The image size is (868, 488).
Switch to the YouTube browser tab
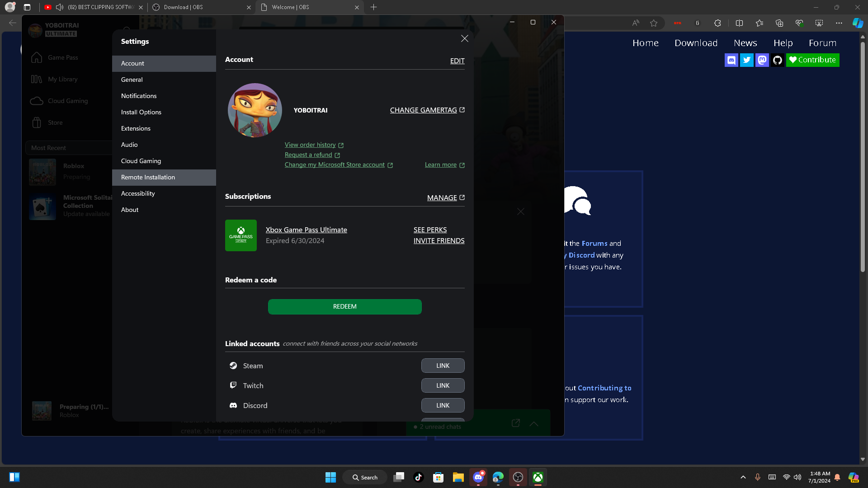[x=94, y=7]
